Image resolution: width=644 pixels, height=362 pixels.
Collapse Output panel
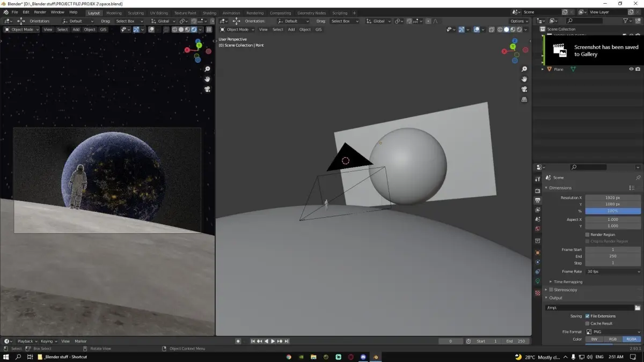546,298
